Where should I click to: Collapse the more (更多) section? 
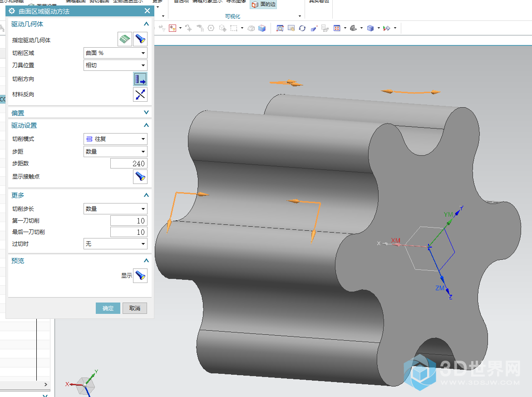[x=146, y=195]
